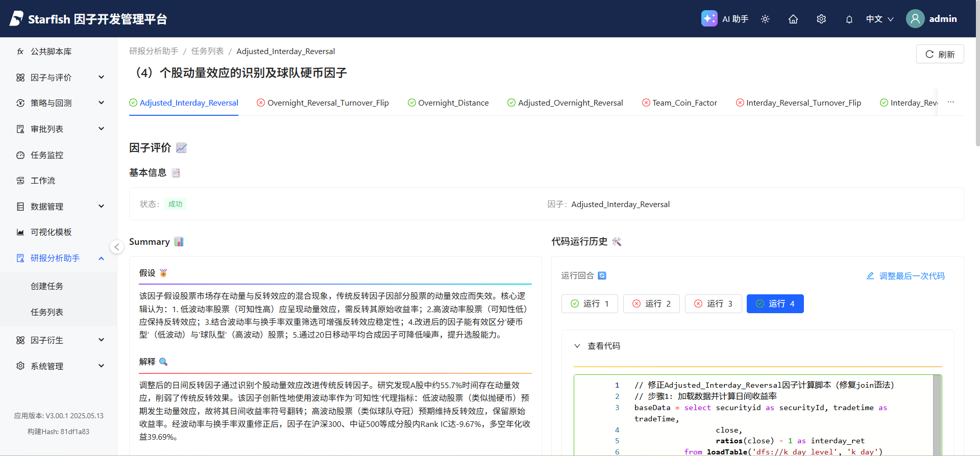Open notifications bell icon
Image resolution: width=980 pixels, height=456 pixels.
pyautogui.click(x=849, y=19)
